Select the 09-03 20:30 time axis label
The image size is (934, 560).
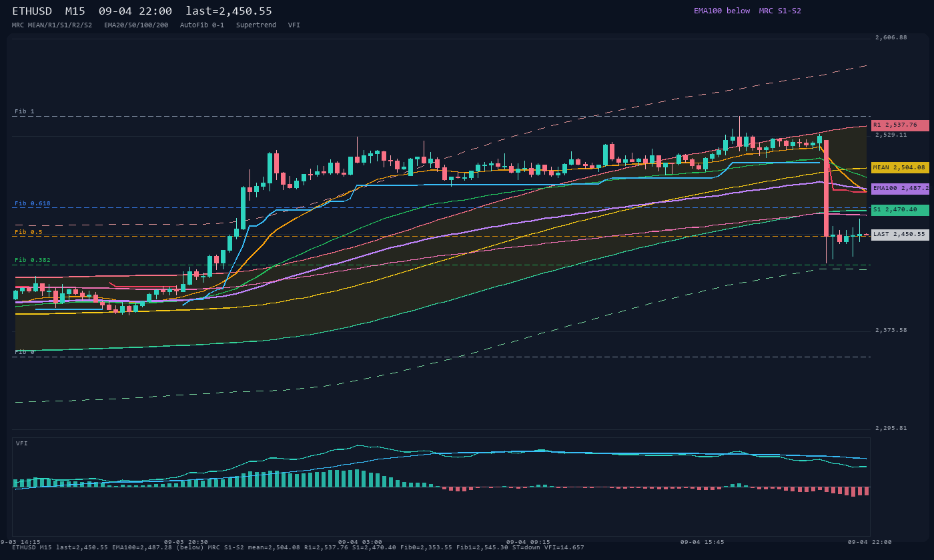186,542
